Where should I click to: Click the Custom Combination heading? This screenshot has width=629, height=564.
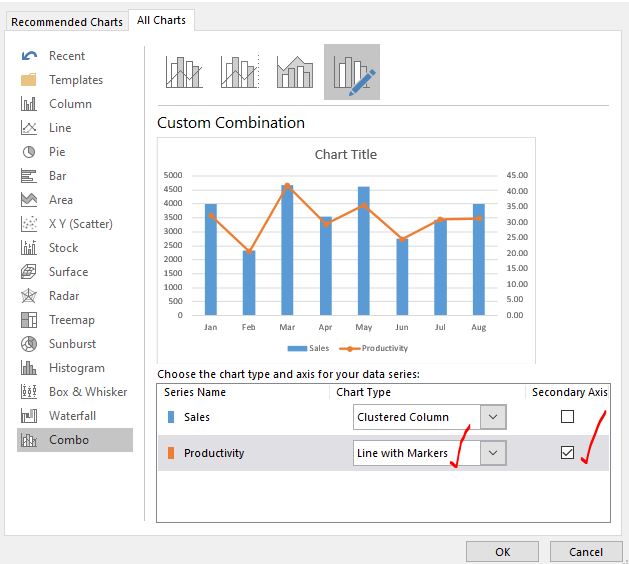[x=231, y=123]
